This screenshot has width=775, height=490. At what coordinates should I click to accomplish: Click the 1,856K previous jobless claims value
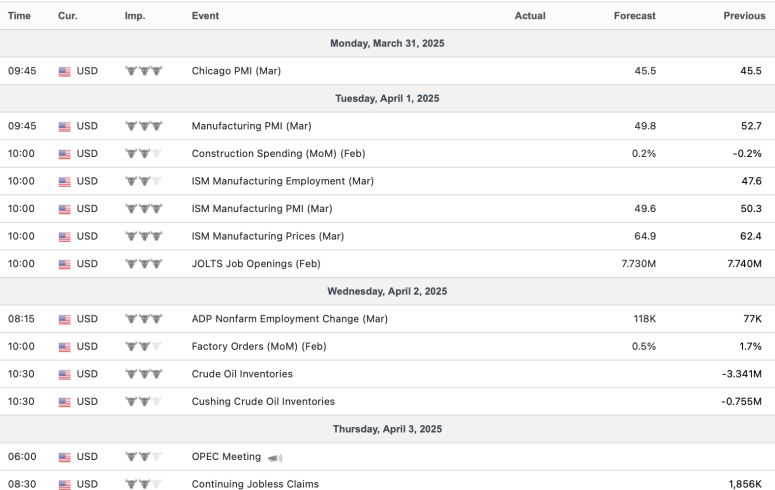click(745, 484)
